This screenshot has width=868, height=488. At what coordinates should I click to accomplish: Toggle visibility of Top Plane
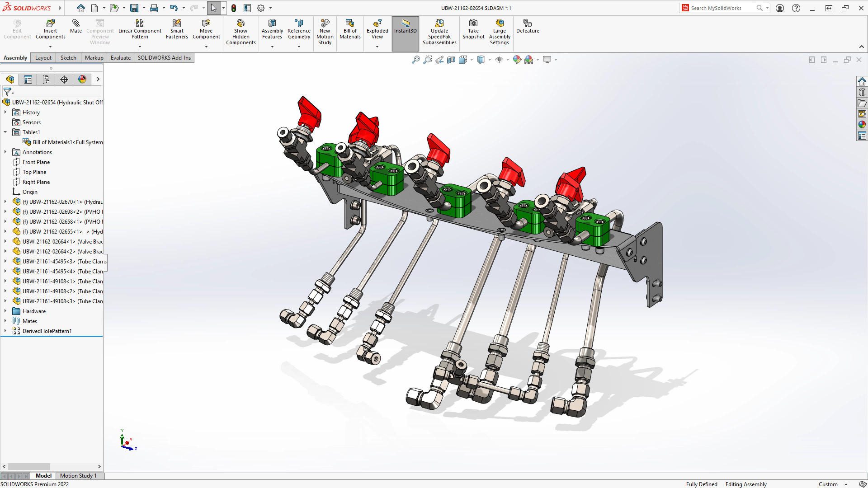(34, 172)
